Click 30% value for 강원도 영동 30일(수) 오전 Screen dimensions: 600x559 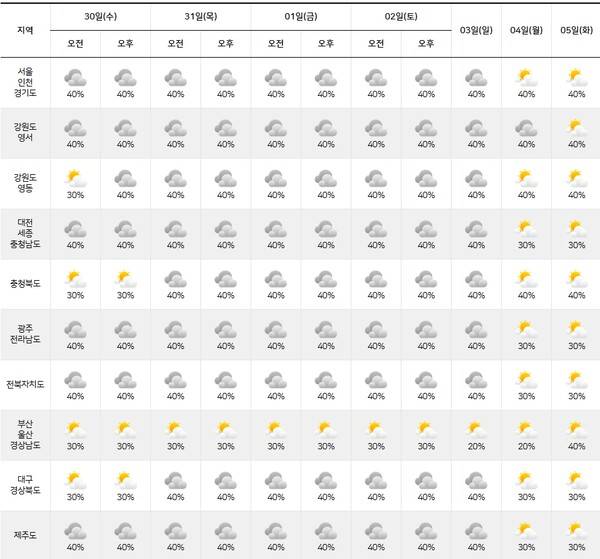pyautogui.click(x=75, y=195)
